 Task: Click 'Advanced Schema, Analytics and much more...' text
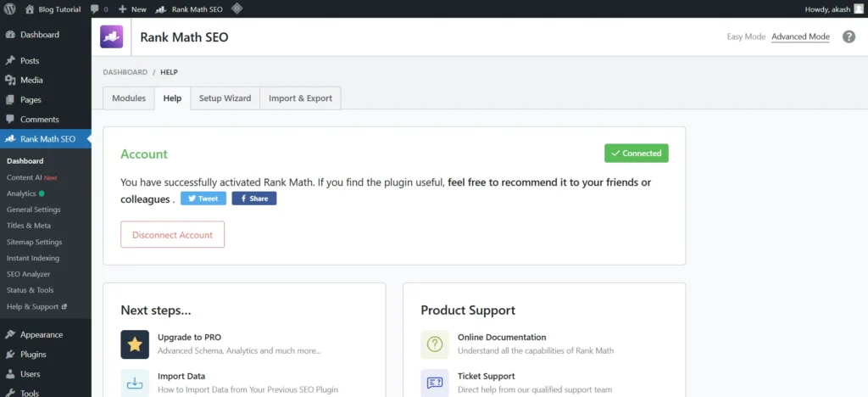pyautogui.click(x=239, y=351)
